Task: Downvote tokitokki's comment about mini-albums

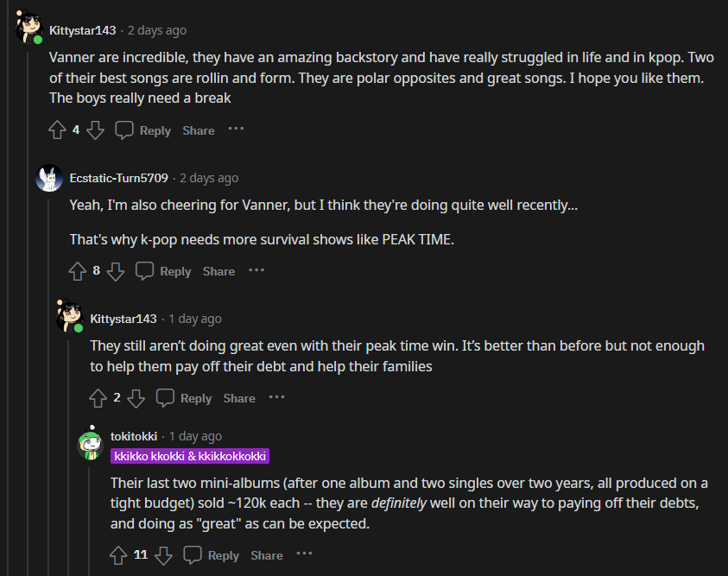Action: 163,555
